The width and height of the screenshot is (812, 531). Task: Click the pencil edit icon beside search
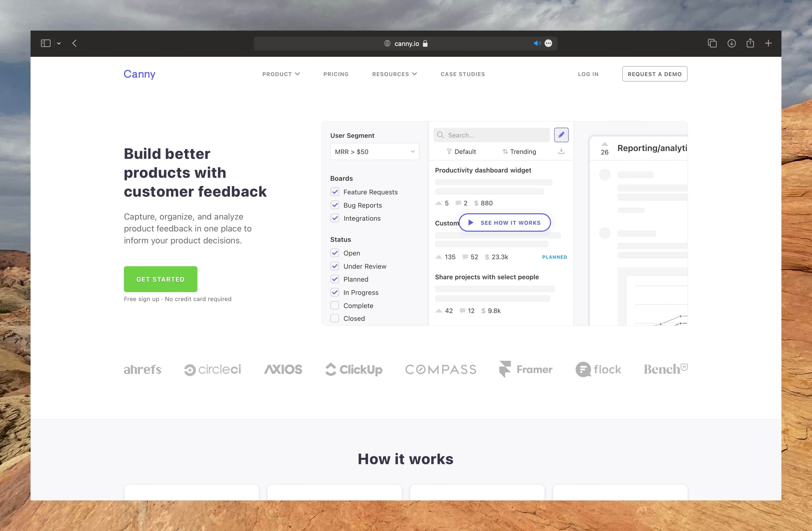(x=561, y=134)
